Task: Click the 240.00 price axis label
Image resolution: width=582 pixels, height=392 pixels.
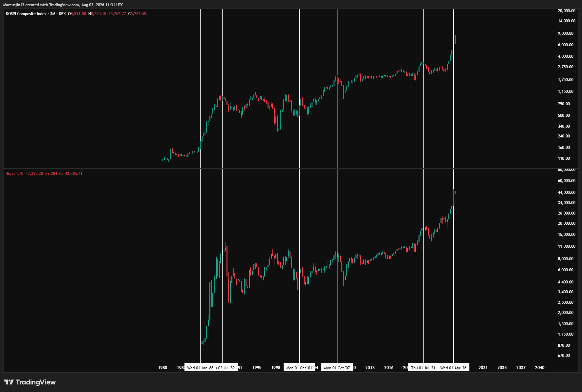Action: pyautogui.click(x=564, y=136)
